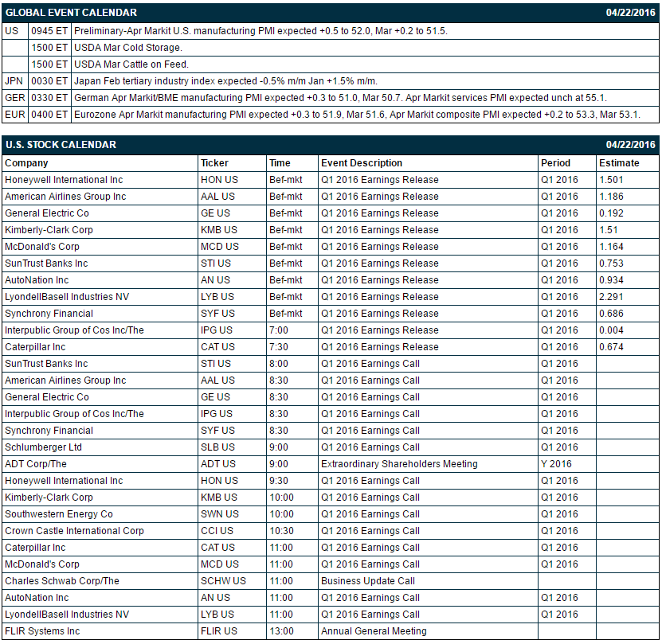662x644 pixels.
Task: Click the 8:00 time for SunTrust Banks
Action: 279,364
